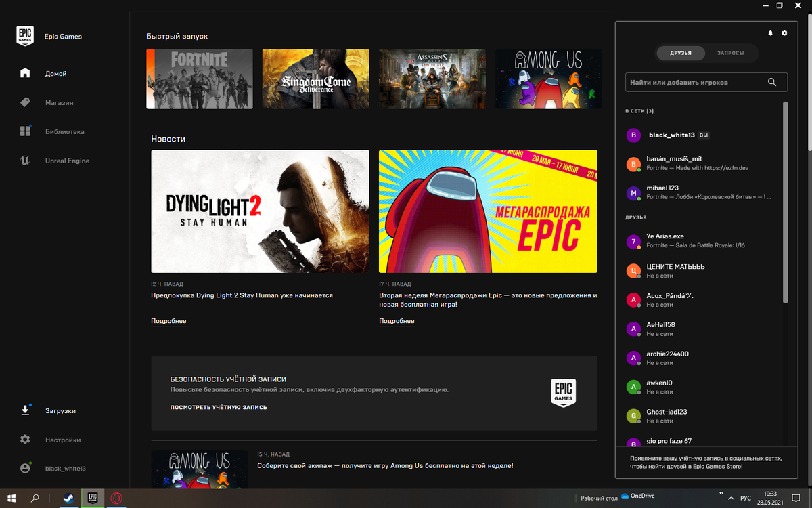Click avatar of awken10
The width and height of the screenshot is (812, 508).
[x=633, y=387]
